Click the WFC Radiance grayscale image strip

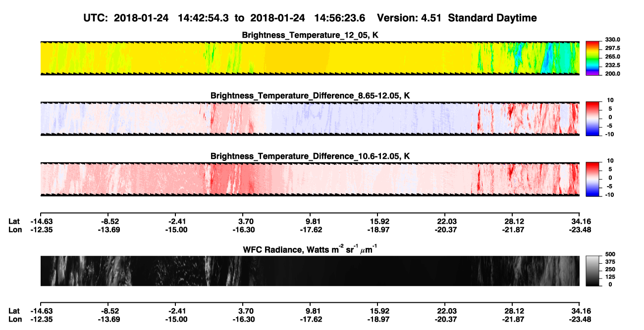pyautogui.click(x=310, y=271)
